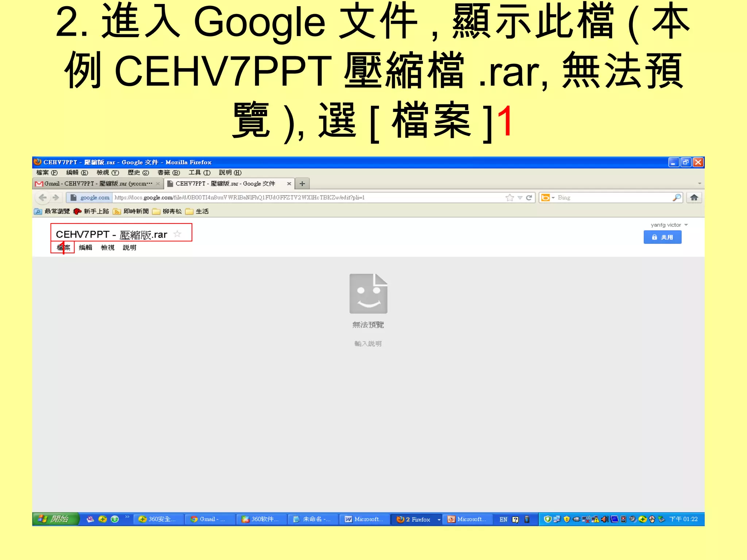
Task: Open Google Docs 編輯 menu
Action: pyautogui.click(x=85, y=248)
